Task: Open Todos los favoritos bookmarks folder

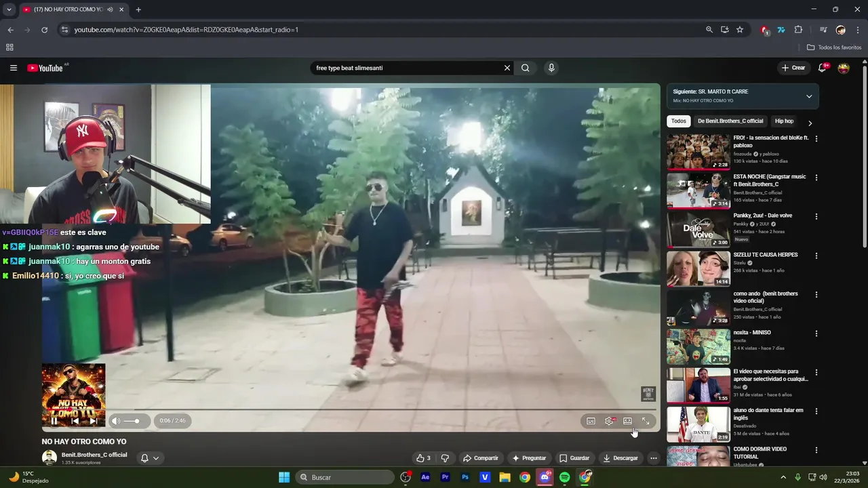Action: coord(834,47)
